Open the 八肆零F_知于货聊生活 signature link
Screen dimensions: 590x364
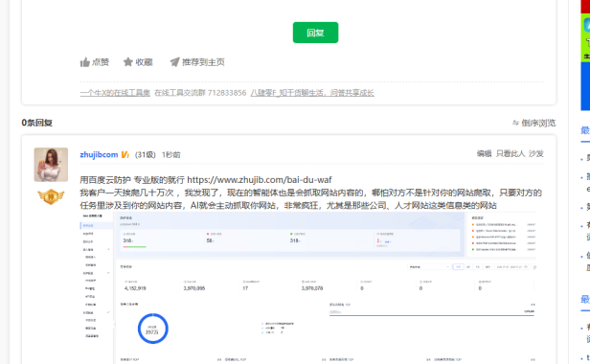312,93
